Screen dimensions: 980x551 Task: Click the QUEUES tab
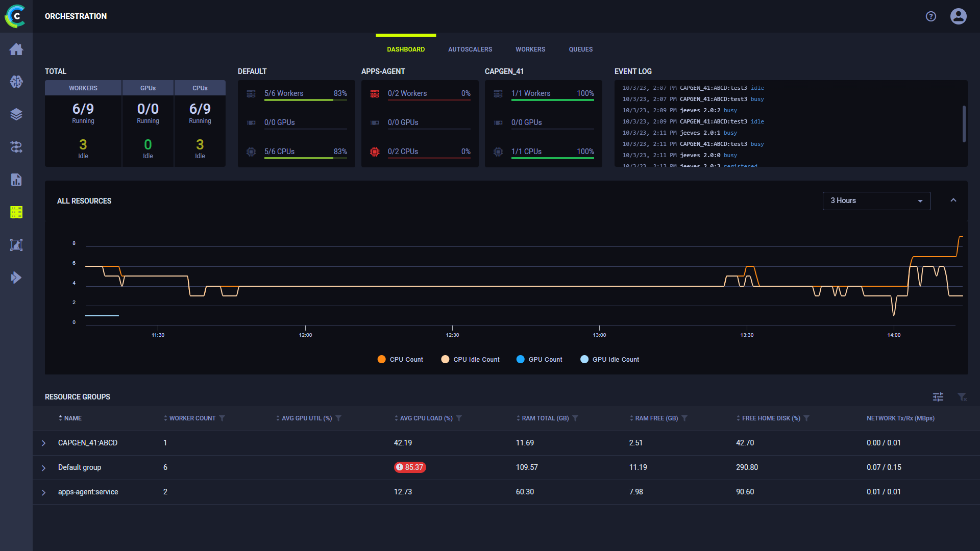pyautogui.click(x=579, y=48)
